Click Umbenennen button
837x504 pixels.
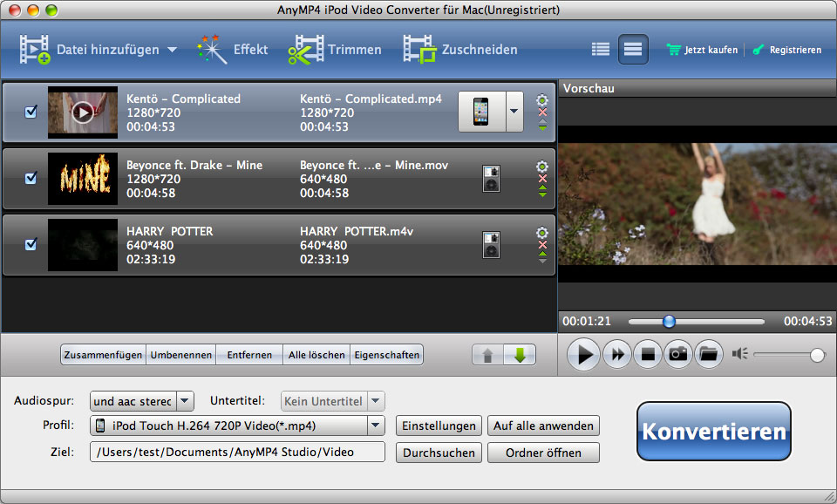click(x=181, y=355)
